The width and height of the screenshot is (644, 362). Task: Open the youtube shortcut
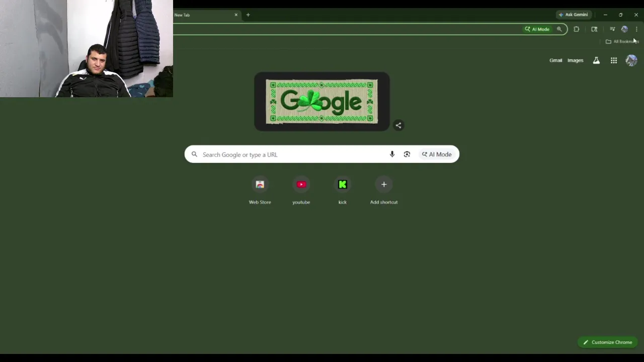click(x=301, y=191)
